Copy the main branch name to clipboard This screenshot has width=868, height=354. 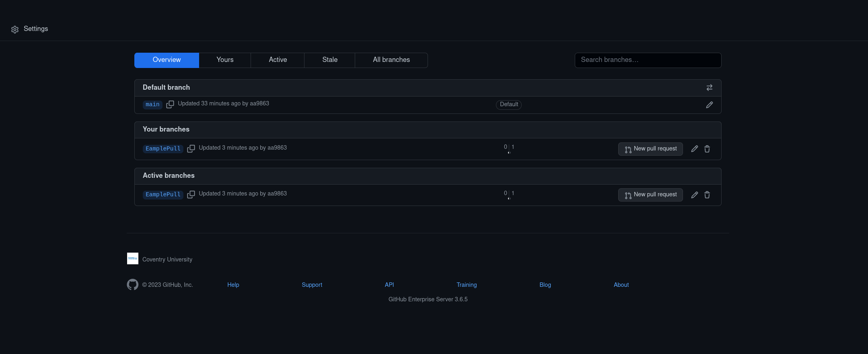pyautogui.click(x=170, y=104)
